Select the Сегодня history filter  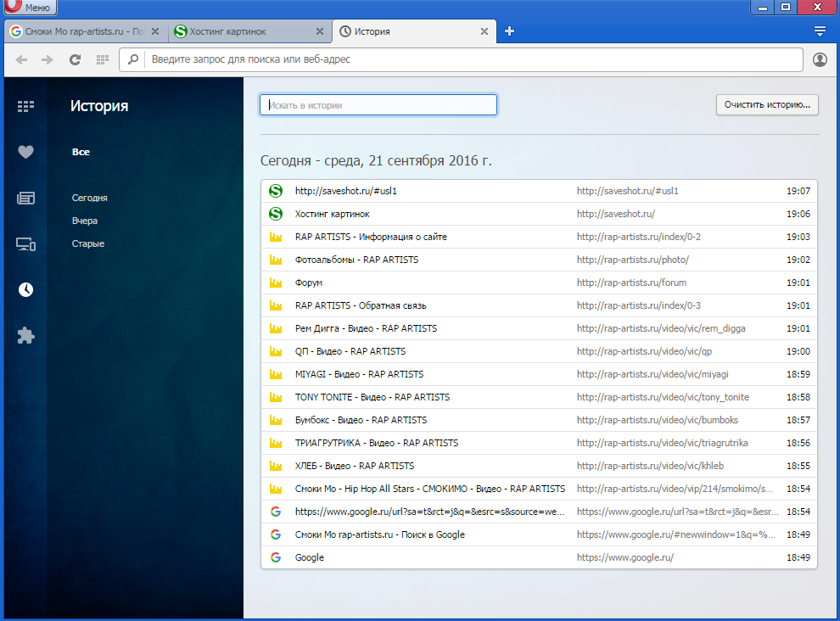89,198
